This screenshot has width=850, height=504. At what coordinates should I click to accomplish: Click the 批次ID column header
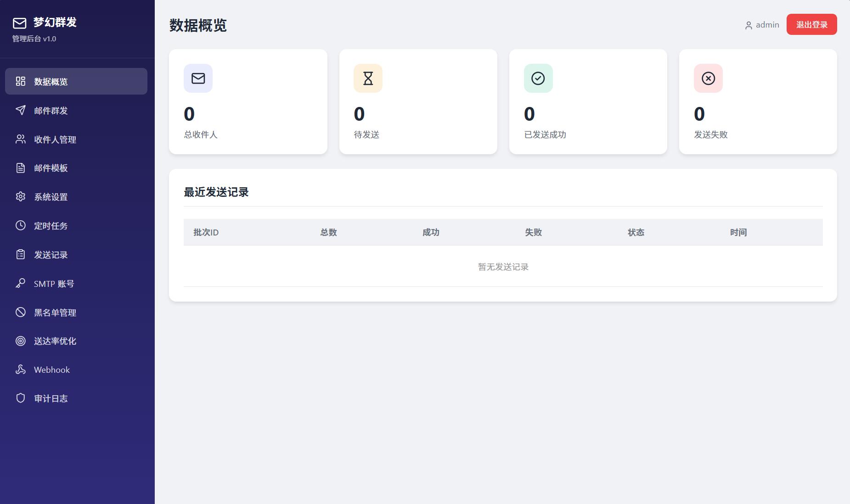(206, 232)
